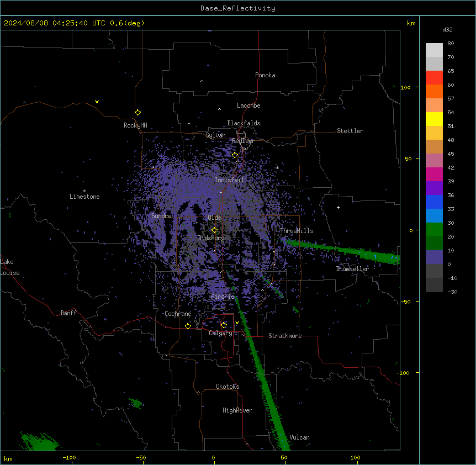Click the yellow v marker east of Calgary

[x=237, y=323]
